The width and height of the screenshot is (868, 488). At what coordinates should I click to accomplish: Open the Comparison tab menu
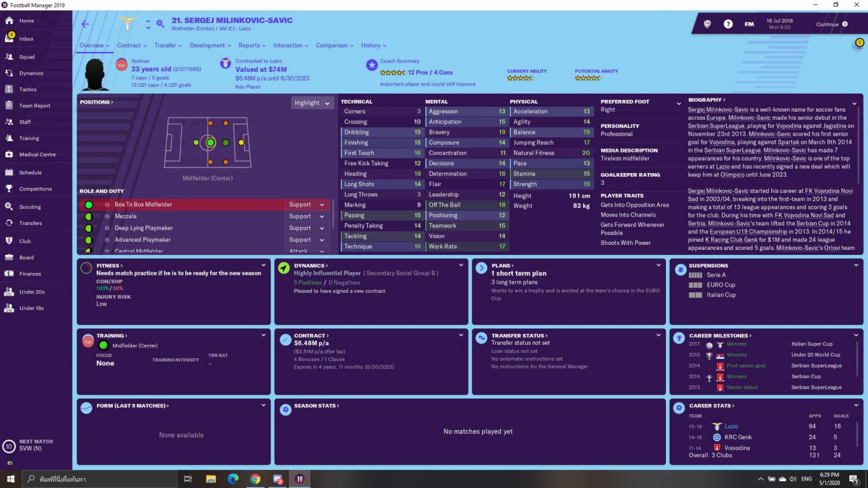coord(334,45)
